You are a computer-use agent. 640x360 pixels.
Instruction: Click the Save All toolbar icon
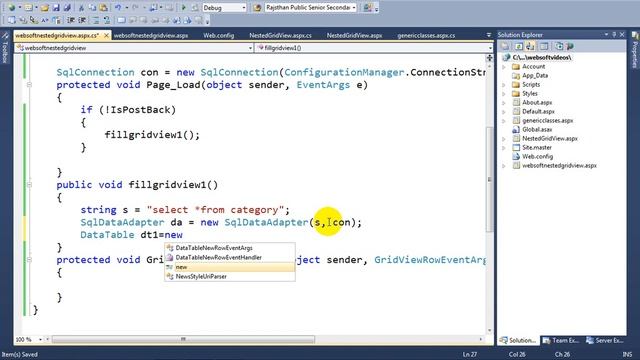[x=67, y=7]
